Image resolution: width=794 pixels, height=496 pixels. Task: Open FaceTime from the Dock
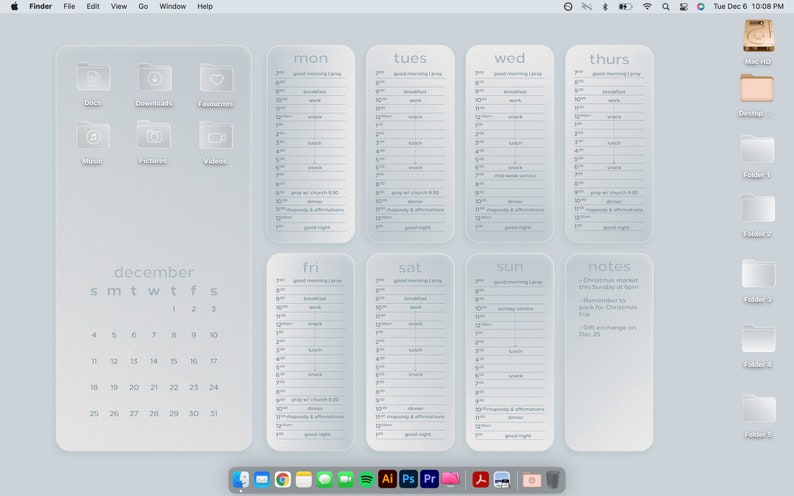click(x=346, y=479)
